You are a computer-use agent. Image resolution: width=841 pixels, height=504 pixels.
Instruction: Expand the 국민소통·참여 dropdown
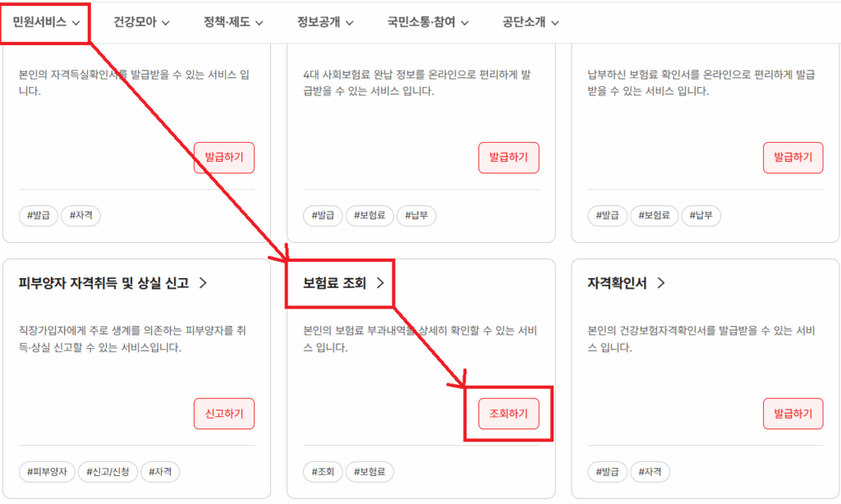click(427, 22)
